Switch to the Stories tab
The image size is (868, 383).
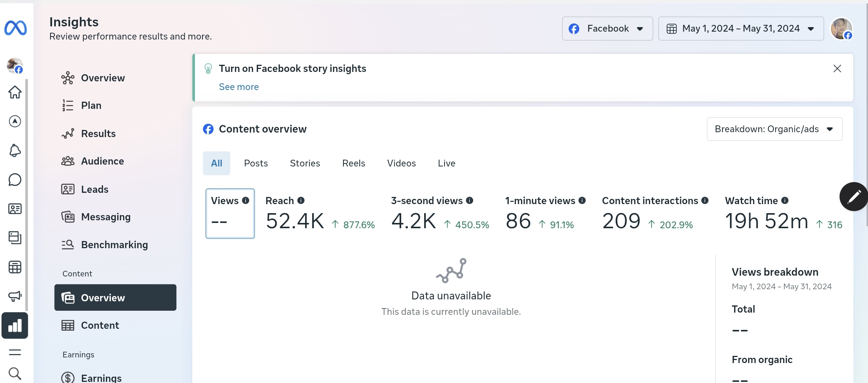click(x=305, y=163)
